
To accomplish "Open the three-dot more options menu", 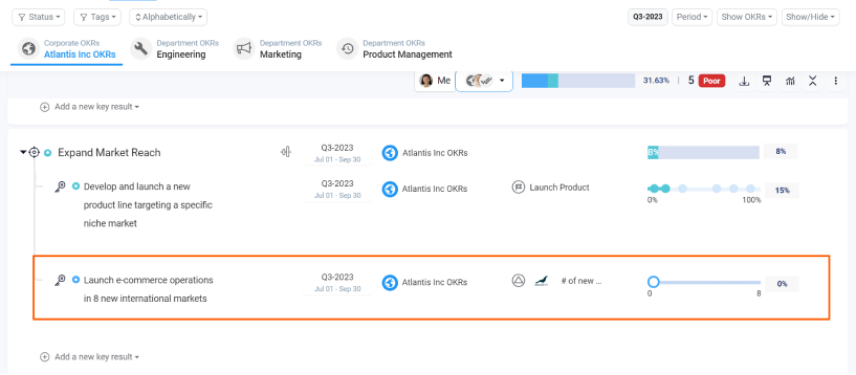I will [x=836, y=81].
